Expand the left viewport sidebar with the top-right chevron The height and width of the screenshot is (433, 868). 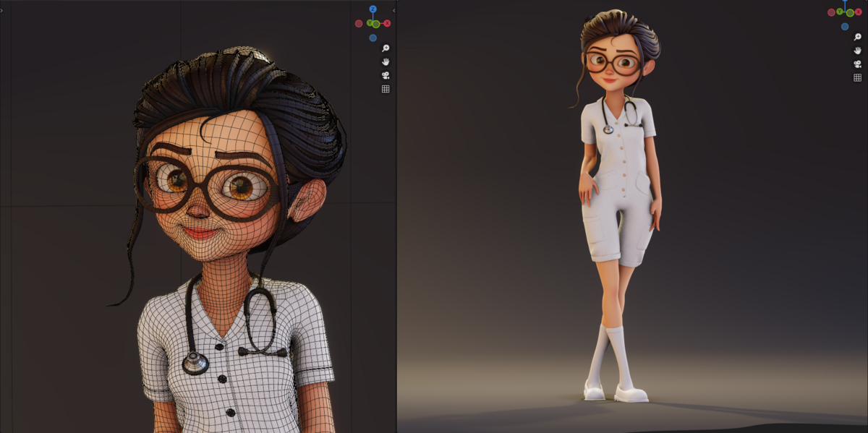(394, 10)
